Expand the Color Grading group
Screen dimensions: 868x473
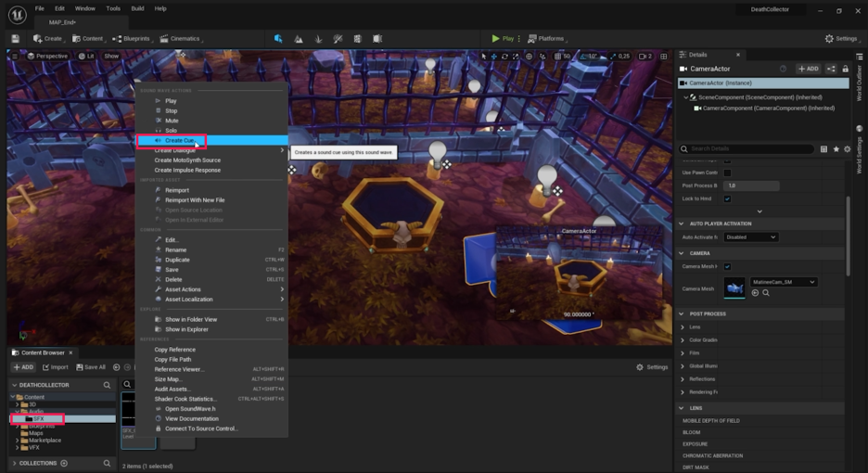point(683,340)
